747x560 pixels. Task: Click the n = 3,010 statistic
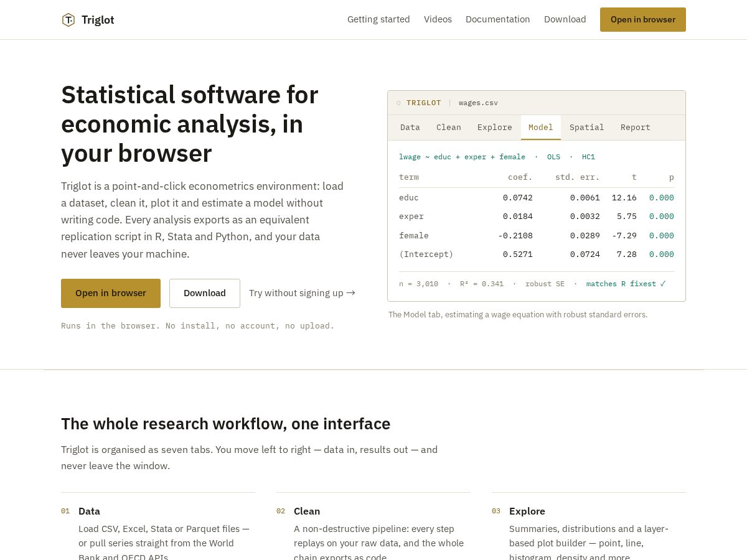coord(419,284)
